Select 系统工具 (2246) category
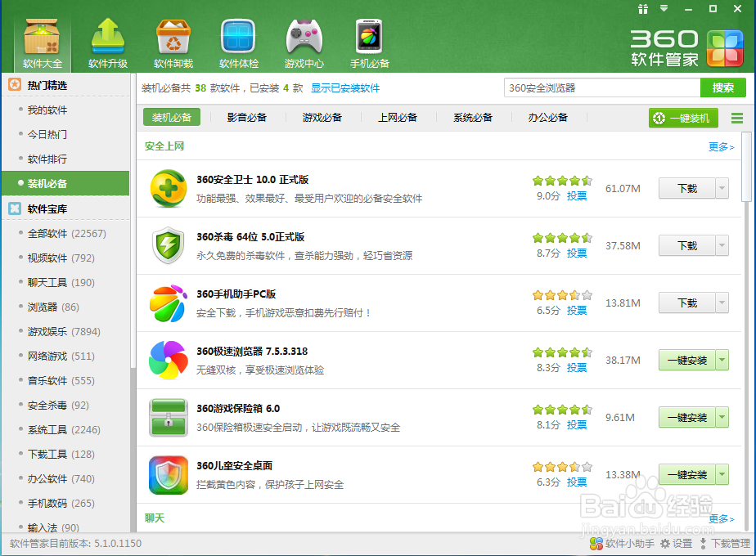Screen dimensions: 756x556 click(x=65, y=430)
